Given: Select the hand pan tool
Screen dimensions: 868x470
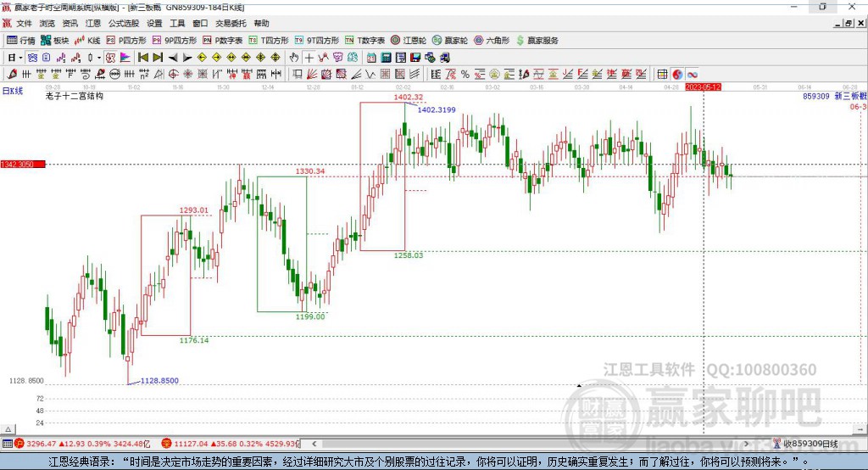Looking at the screenshot, I should click(294, 58).
